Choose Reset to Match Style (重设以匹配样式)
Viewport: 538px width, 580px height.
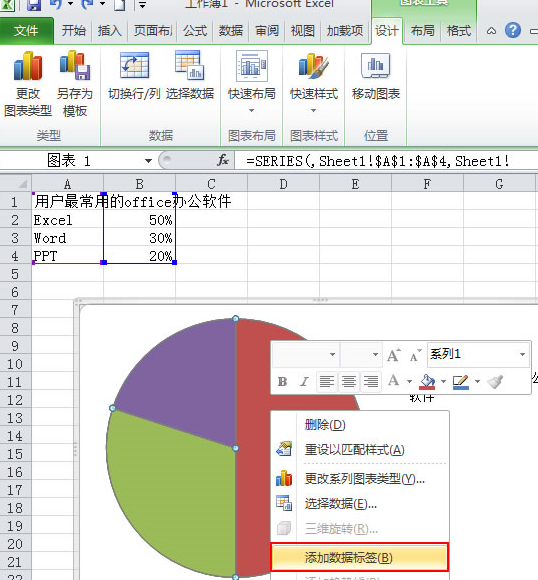pyautogui.click(x=360, y=450)
